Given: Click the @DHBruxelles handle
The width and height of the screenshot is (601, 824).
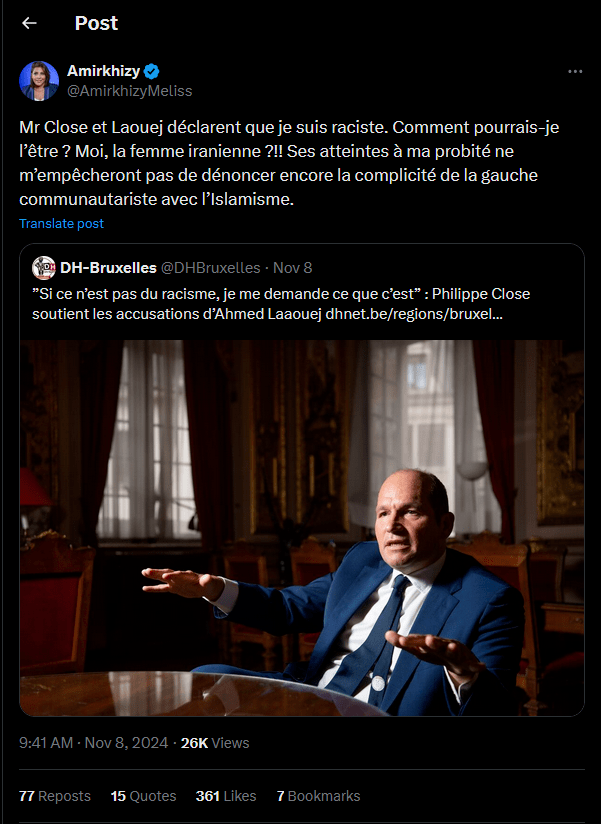Looking at the screenshot, I should pyautogui.click(x=211, y=267).
